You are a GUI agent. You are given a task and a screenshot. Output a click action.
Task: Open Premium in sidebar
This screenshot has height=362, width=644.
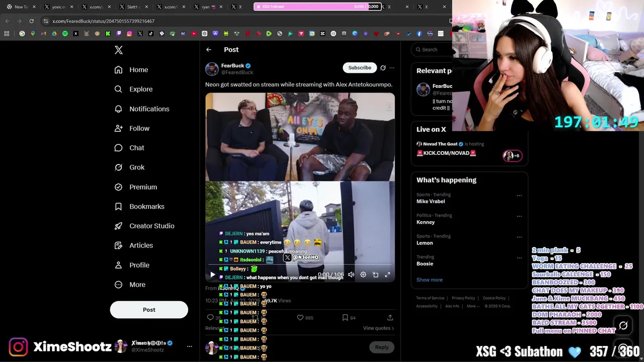click(136, 187)
